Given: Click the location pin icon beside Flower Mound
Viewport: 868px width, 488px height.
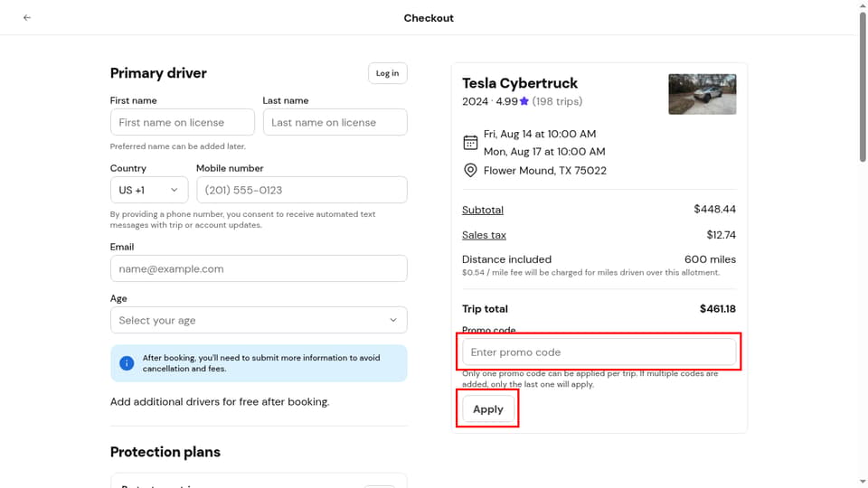Looking at the screenshot, I should (x=470, y=171).
